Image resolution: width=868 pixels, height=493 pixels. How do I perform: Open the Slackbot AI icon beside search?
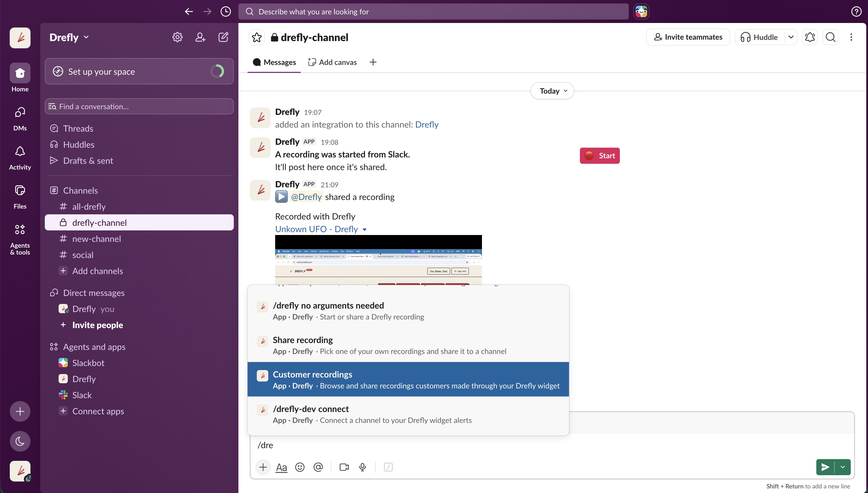641,11
